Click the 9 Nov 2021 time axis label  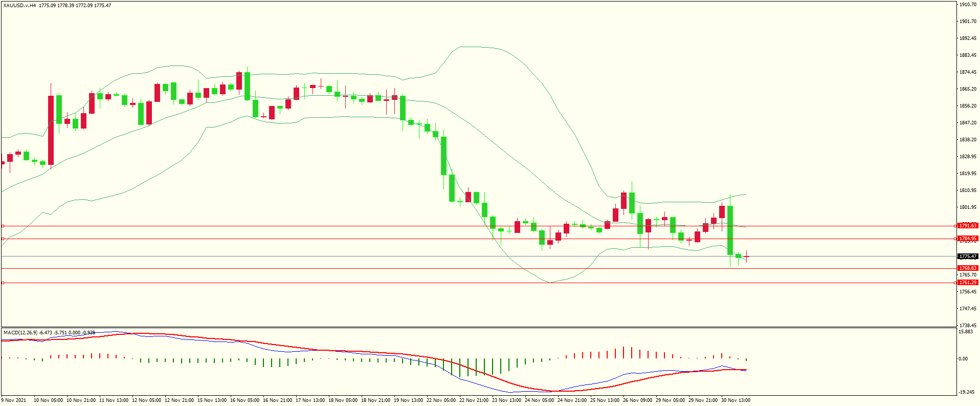[x=14, y=400]
